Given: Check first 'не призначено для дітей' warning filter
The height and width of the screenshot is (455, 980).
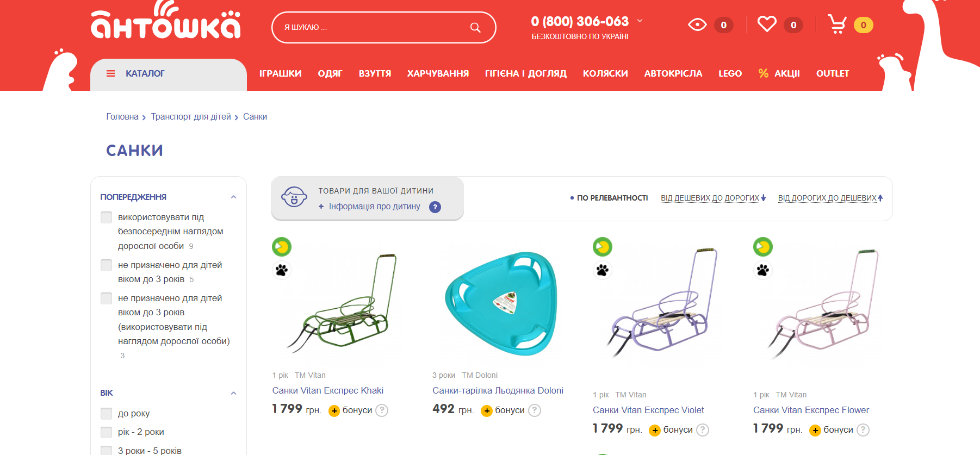Looking at the screenshot, I should pyautogui.click(x=107, y=265).
